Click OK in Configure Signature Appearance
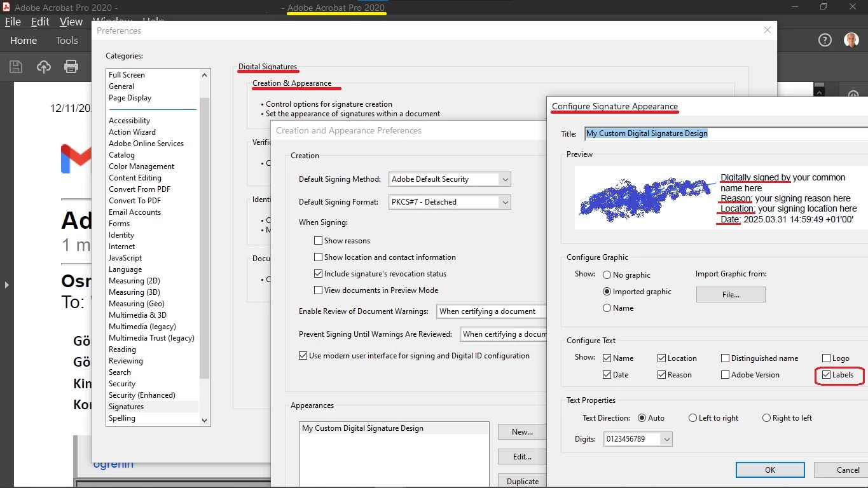Image resolution: width=868 pixels, height=488 pixels. [x=770, y=470]
